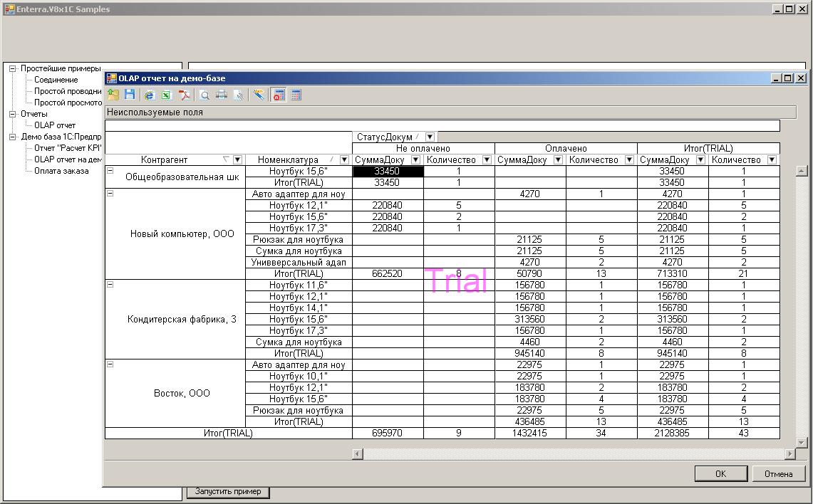Open the Контрагент filter dropdown
Image resolution: width=813 pixels, height=504 pixels.
pyautogui.click(x=237, y=159)
